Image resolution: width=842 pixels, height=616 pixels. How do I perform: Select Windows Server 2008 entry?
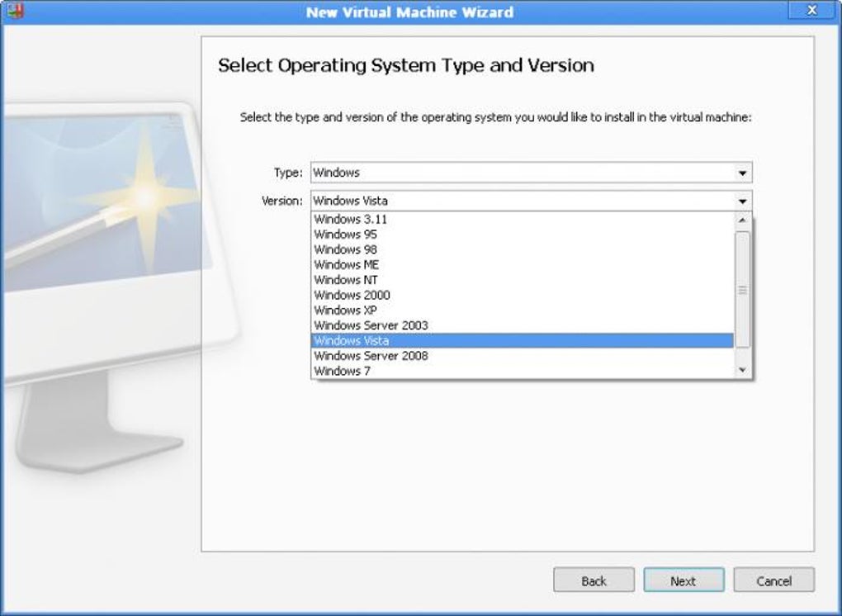coord(522,356)
